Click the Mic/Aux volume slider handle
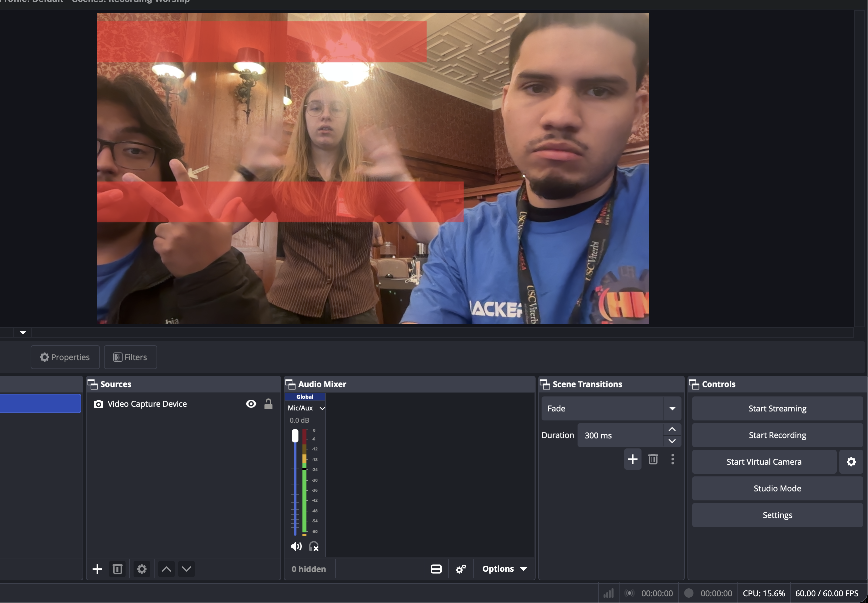Viewport: 868px width, 603px height. point(295,436)
